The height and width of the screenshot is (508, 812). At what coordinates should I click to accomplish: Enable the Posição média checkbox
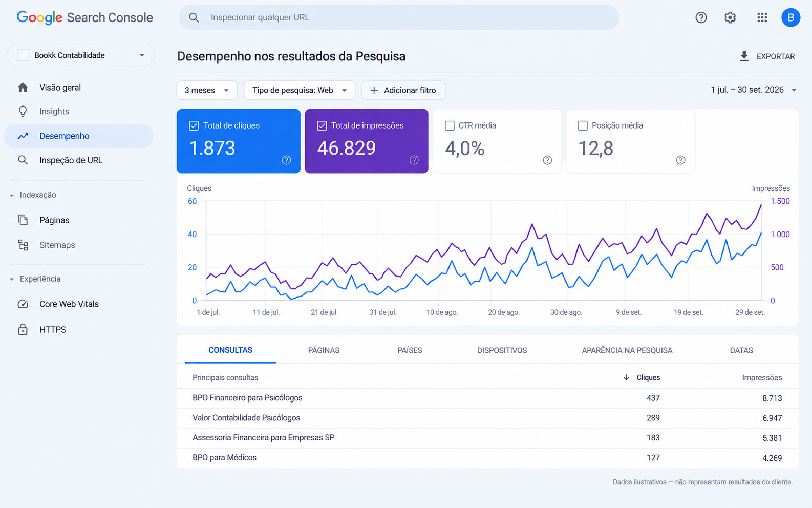pyautogui.click(x=583, y=125)
